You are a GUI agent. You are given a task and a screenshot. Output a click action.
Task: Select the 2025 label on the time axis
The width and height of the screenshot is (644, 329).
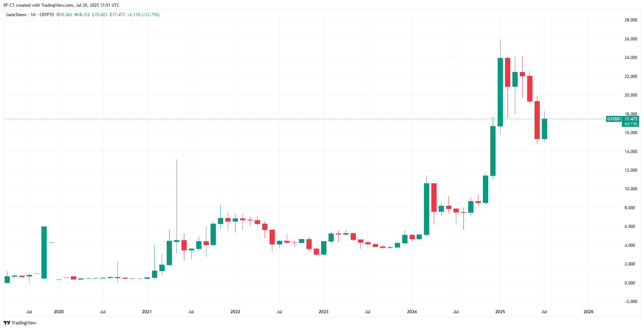(500, 312)
